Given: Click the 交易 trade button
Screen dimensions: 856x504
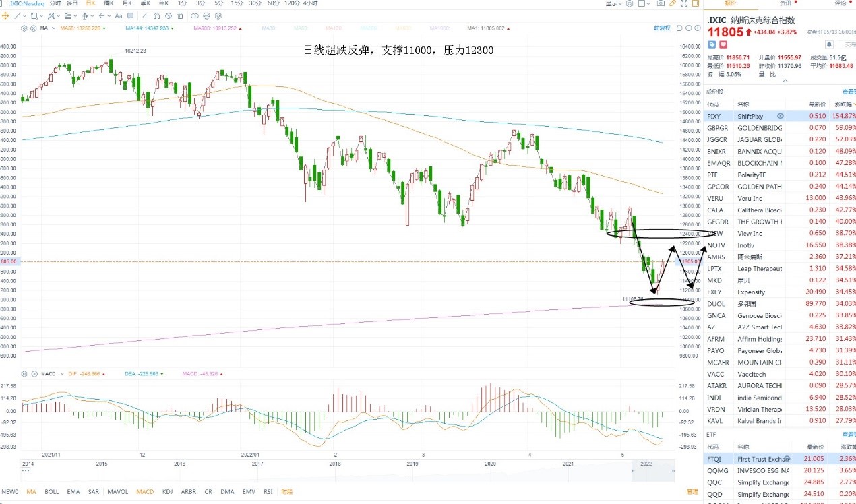Looking at the screenshot, I should click(x=850, y=44).
